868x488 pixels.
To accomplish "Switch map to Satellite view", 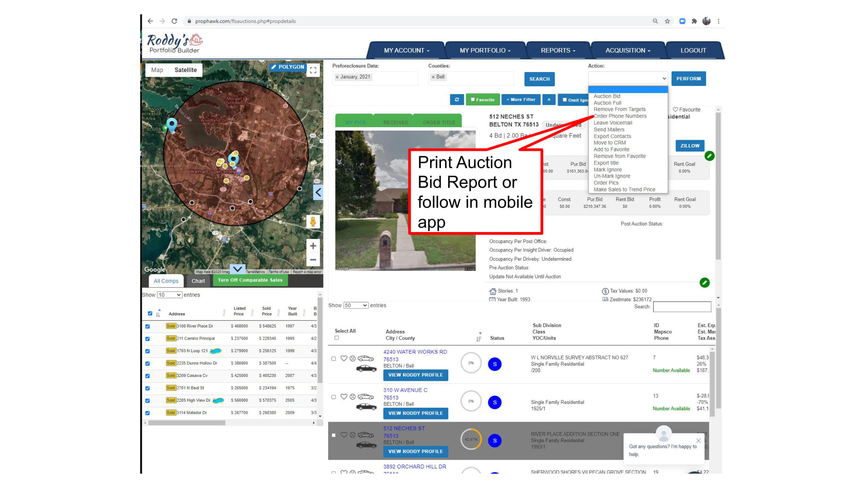I will (186, 70).
